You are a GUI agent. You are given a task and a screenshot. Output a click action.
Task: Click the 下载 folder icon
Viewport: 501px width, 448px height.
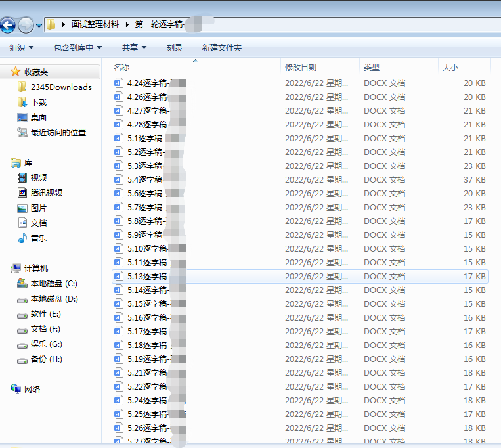coord(22,102)
